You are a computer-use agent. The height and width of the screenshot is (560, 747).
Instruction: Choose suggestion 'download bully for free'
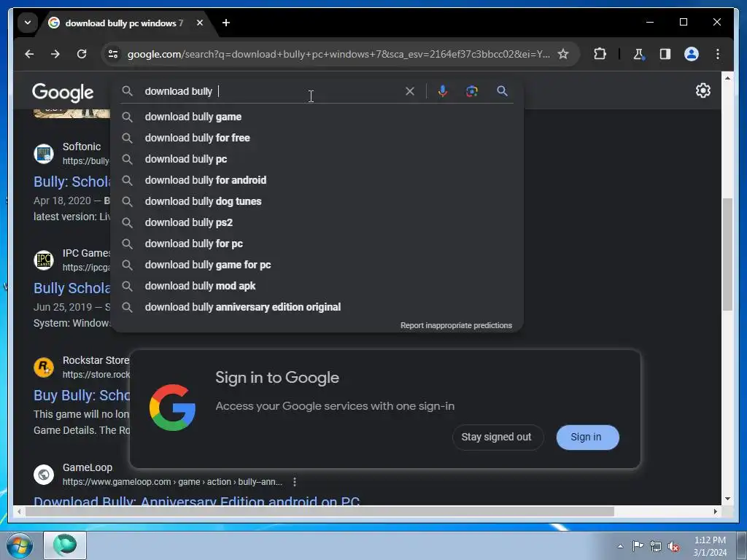coord(317,138)
